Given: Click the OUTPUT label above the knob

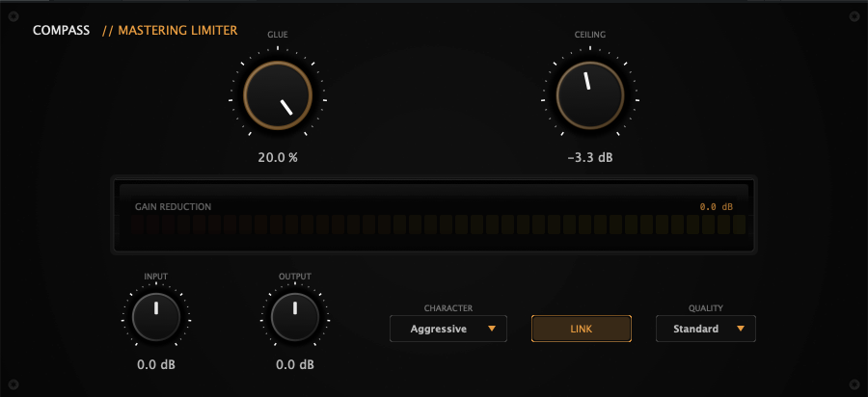Looking at the screenshot, I should pos(295,277).
